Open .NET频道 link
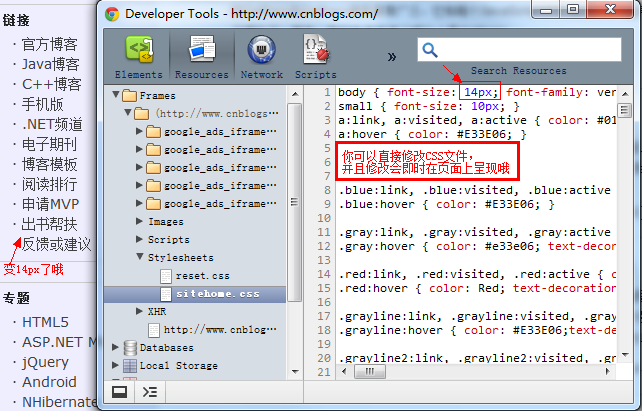 click(52, 124)
